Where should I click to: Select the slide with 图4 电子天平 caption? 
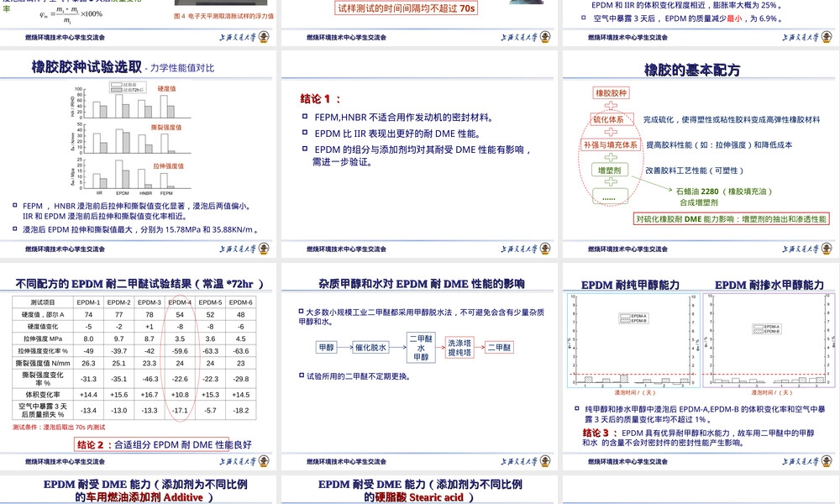point(138,23)
